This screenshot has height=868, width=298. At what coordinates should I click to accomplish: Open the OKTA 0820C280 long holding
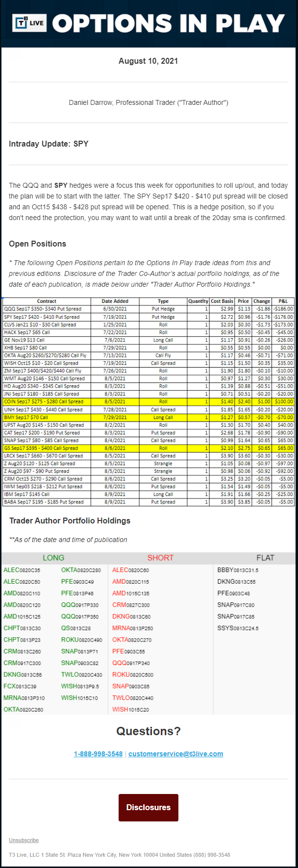(x=81, y=570)
